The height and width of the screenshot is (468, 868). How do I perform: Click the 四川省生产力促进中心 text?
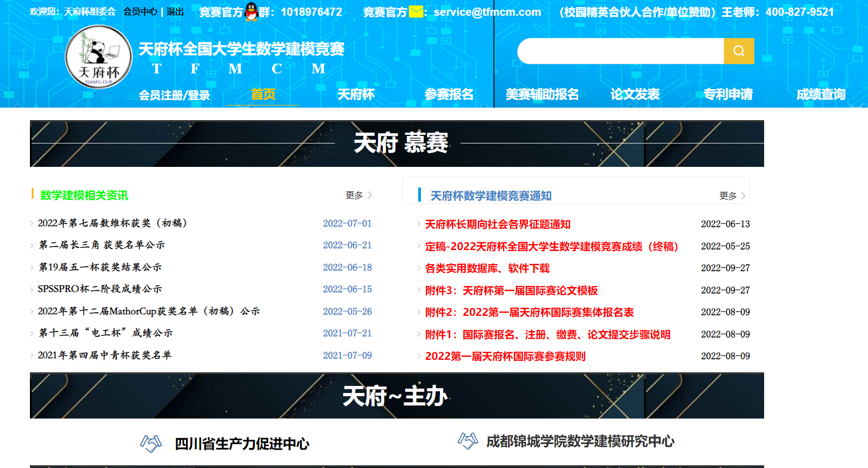[x=242, y=444]
